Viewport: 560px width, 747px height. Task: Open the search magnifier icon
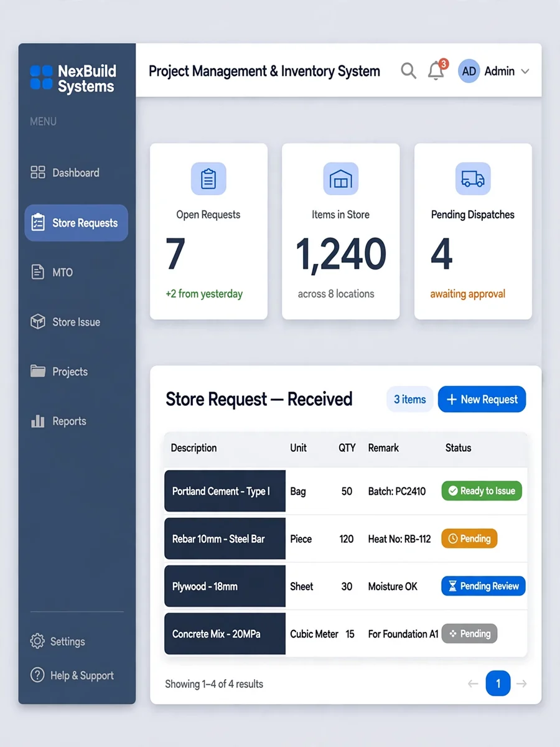(x=408, y=71)
